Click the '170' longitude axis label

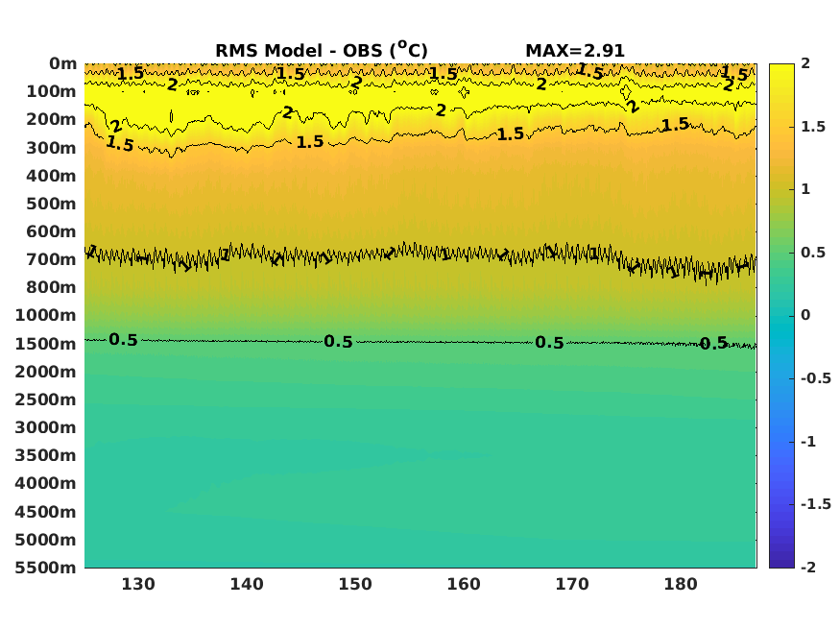[x=572, y=584]
